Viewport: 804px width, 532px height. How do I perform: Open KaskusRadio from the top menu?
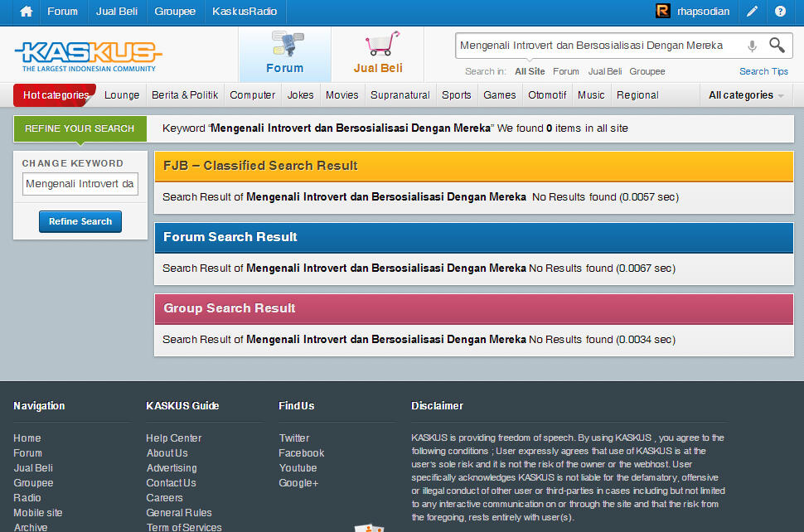coord(245,12)
